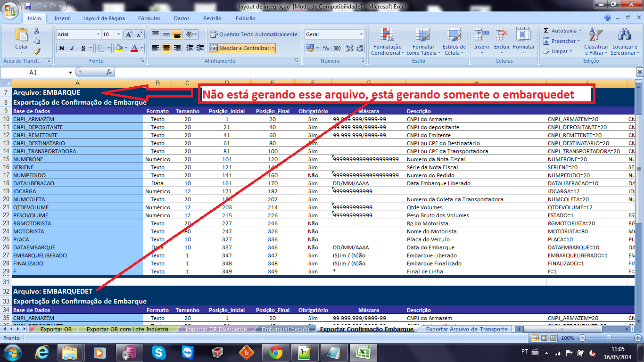Toggle align text left
Image resolution: width=644 pixels, height=362 pixels.
pyautogui.click(x=156, y=48)
